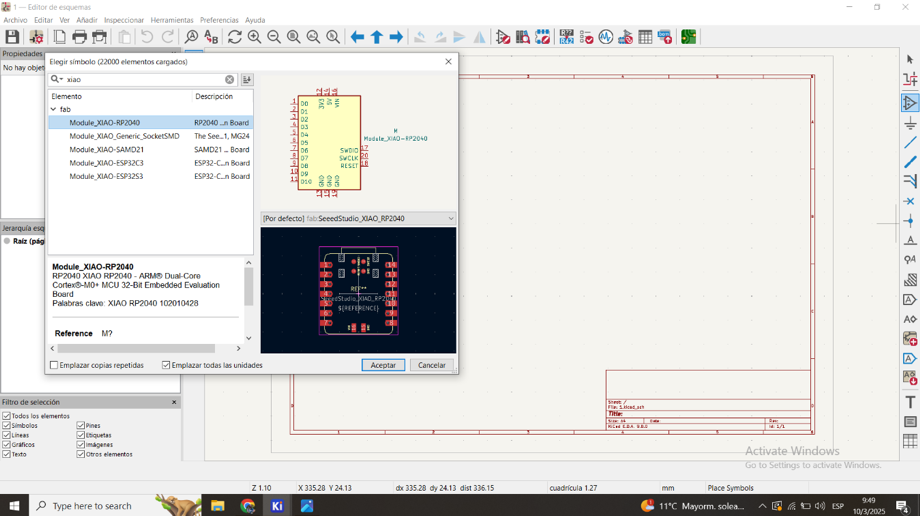Open the Footprint Editor icon
The width and height of the screenshot is (920, 516).
point(543,37)
